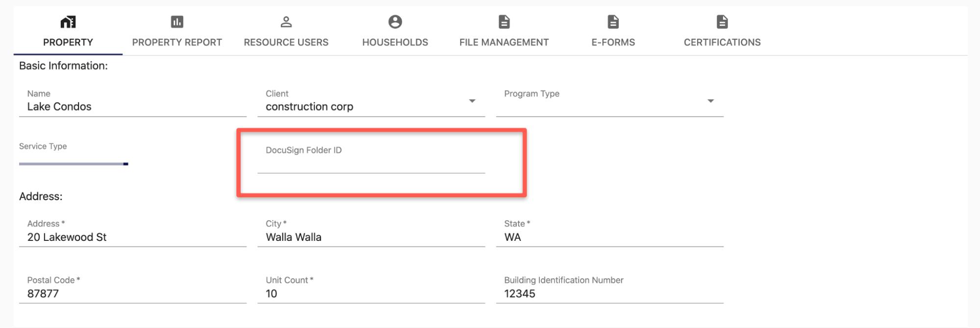Edit the Postal Code field 87877
Screen dimensions: 980x328
click(x=132, y=294)
